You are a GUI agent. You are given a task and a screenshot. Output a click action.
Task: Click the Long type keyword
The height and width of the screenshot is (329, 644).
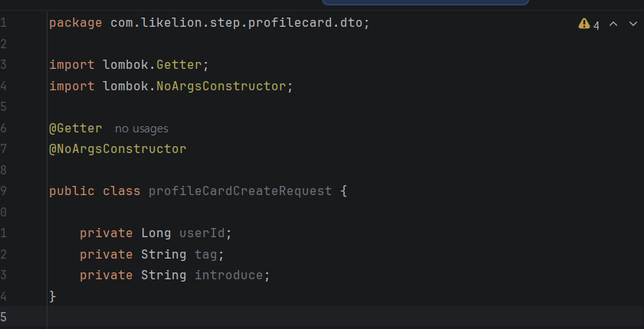click(x=156, y=233)
